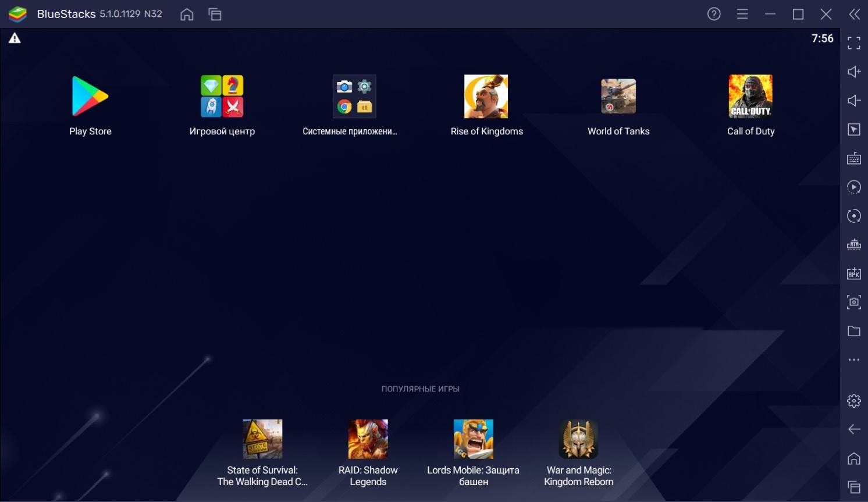Open recent apps at sidebar bottom
Viewport: 868px width, 502px height.
(x=854, y=487)
